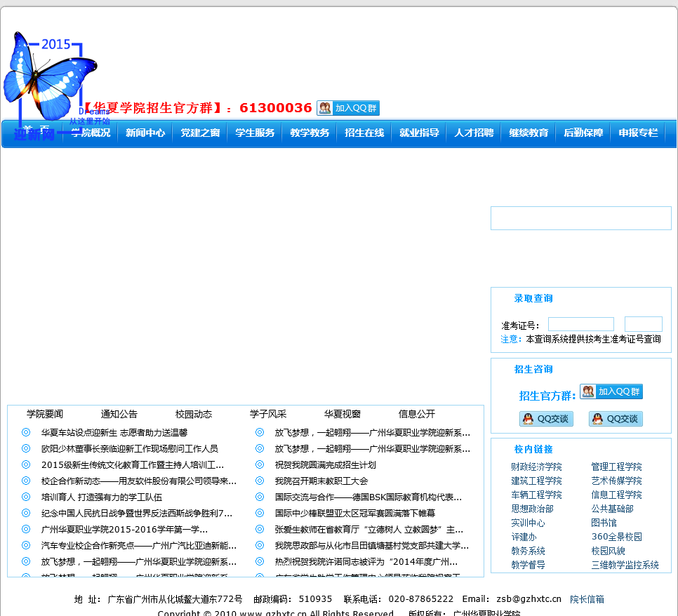Open news 我院召开期末教职工大会
The height and width of the screenshot is (616, 678).
[321, 481]
